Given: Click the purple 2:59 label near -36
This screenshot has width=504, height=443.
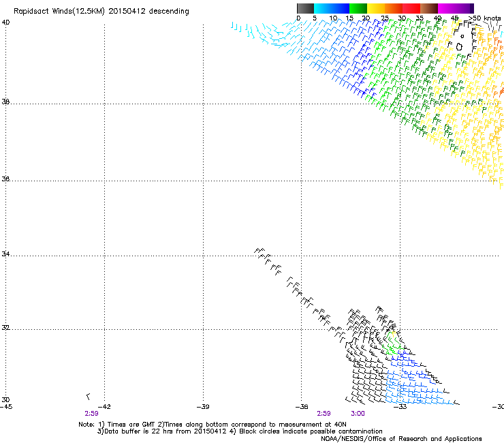Looking at the screenshot, I should click(x=324, y=414).
